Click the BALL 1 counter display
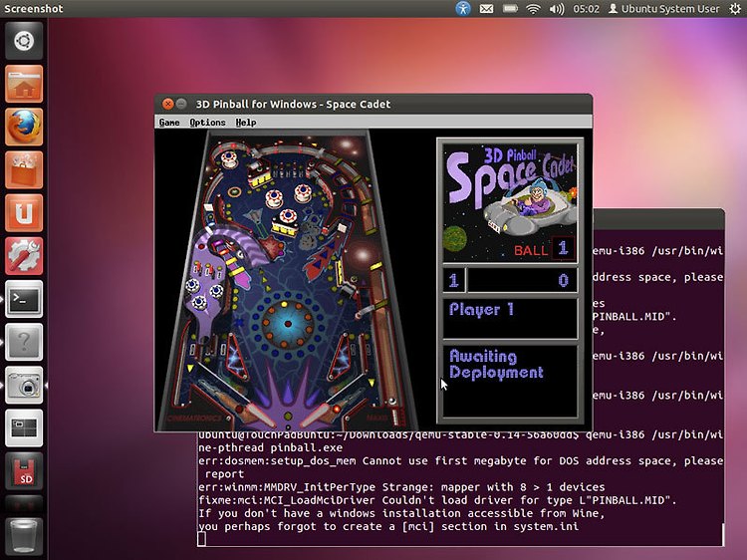Image resolution: width=747 pixels, height=560 pixels. click(x=544, y=249)
